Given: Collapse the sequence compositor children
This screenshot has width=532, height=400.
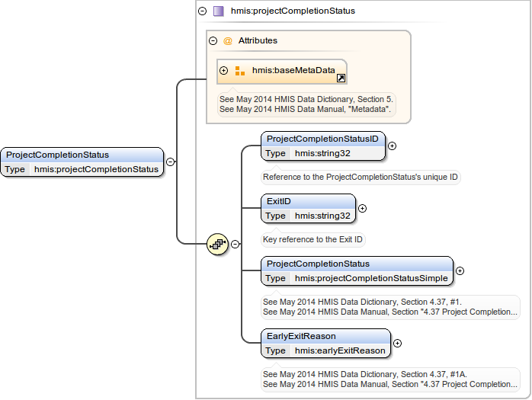Looking at the screenshot, I should pos(235,244).
